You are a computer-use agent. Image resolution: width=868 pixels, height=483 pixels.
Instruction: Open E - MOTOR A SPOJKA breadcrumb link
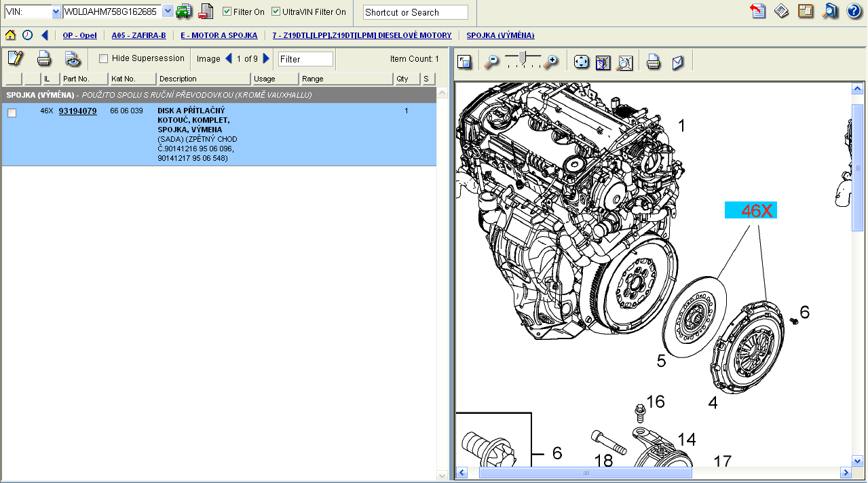point(219,35)
